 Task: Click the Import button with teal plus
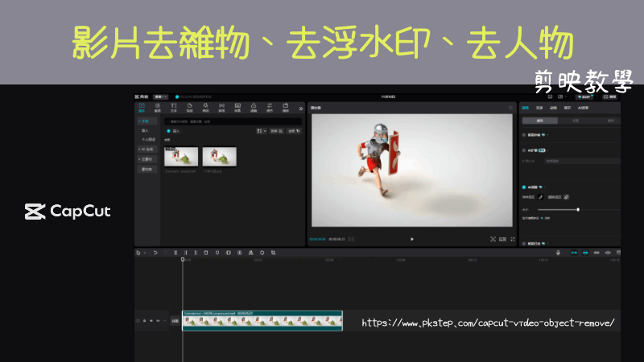pyautogui.click(x=173, y=131)
